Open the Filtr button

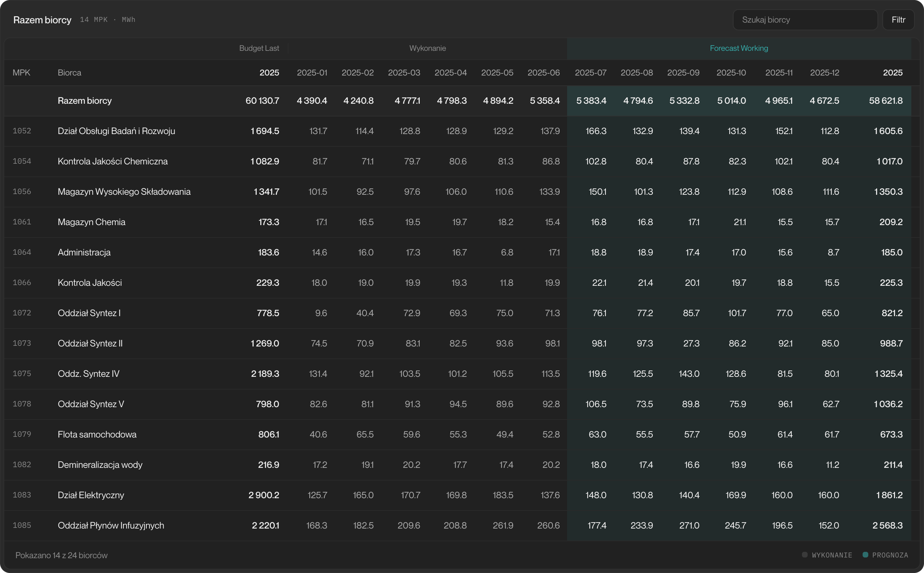[x=898, y=20]
